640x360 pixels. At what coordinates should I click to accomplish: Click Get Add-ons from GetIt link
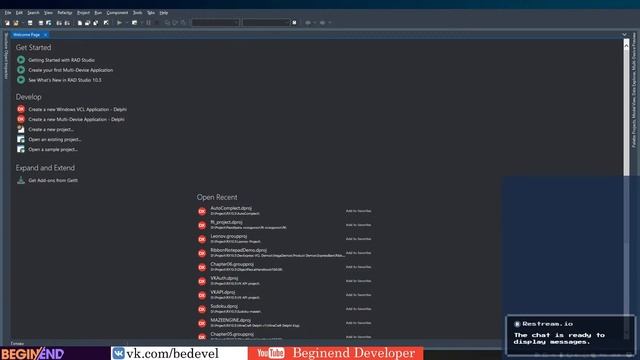53,180
